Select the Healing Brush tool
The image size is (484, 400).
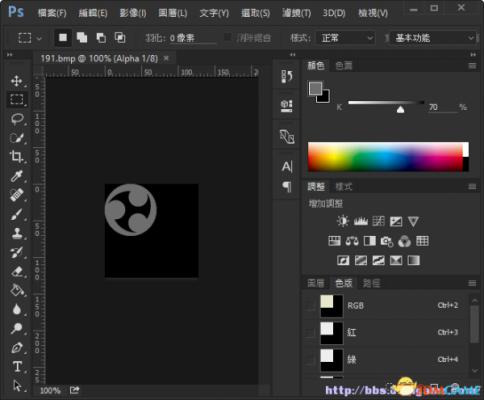pyautogui.click(x=17, y=195)
